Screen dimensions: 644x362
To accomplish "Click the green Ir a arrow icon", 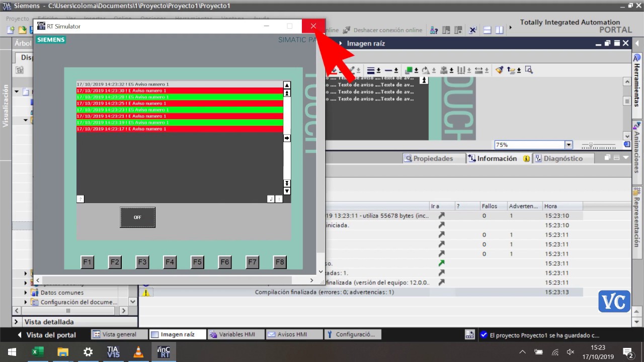I will [441, 263].
